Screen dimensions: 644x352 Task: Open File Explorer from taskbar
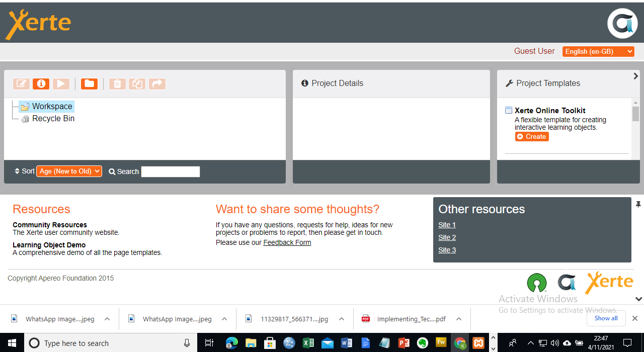(x=251, y=343)
